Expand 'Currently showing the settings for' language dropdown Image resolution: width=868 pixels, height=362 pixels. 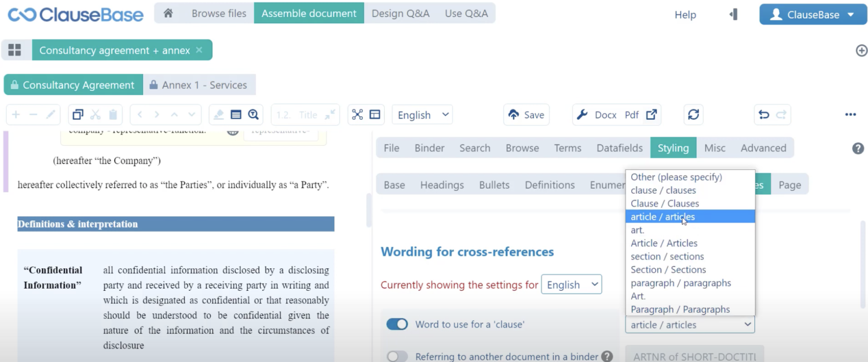[x=571, y=285]
